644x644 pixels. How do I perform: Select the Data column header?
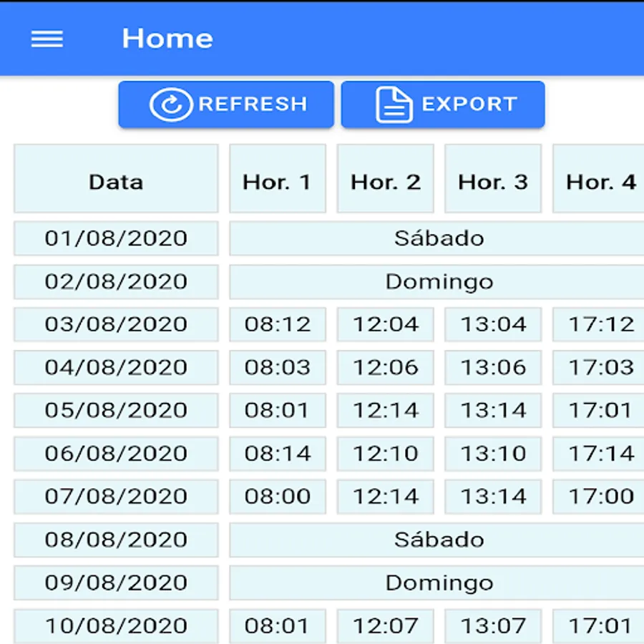[116, 182]
